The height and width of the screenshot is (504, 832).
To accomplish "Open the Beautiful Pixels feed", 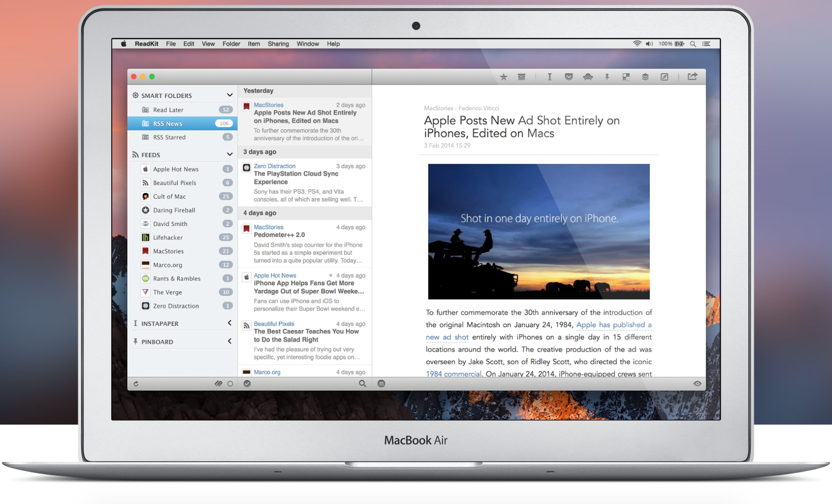I will [x=182, y=183].
